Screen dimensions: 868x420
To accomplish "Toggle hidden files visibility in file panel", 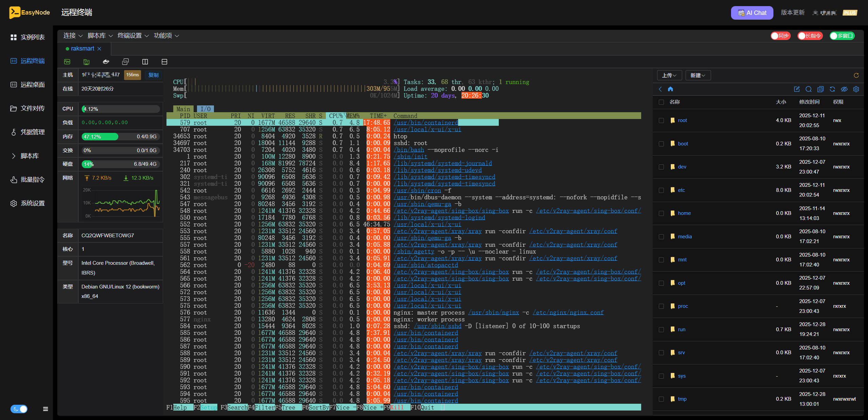I will 844,89.
